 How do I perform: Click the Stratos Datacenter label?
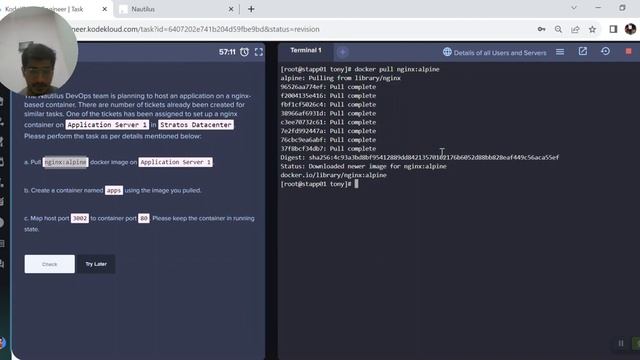[x=196, y=125]
